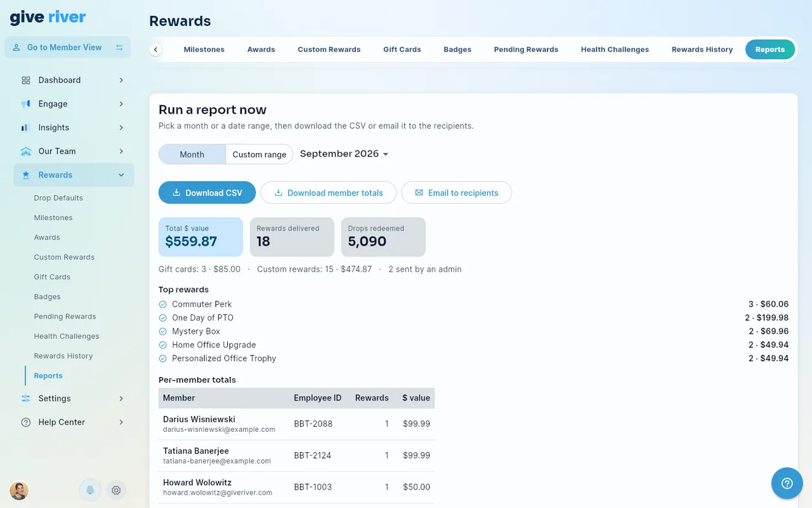Click employee ID BBT-2124
The image size is (812, 508).
click(313, 455)
